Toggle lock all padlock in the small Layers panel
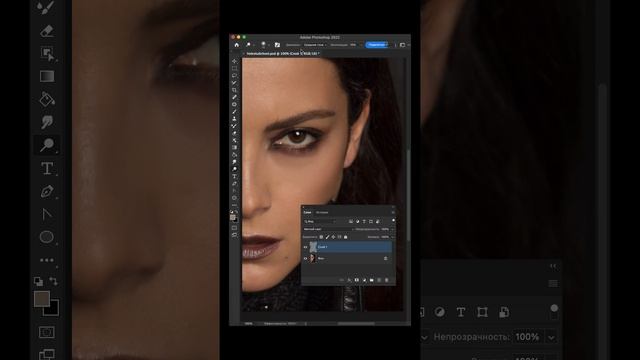Image resolution: width=640 pixels, height=360 pixels. [x=345, y=237]
